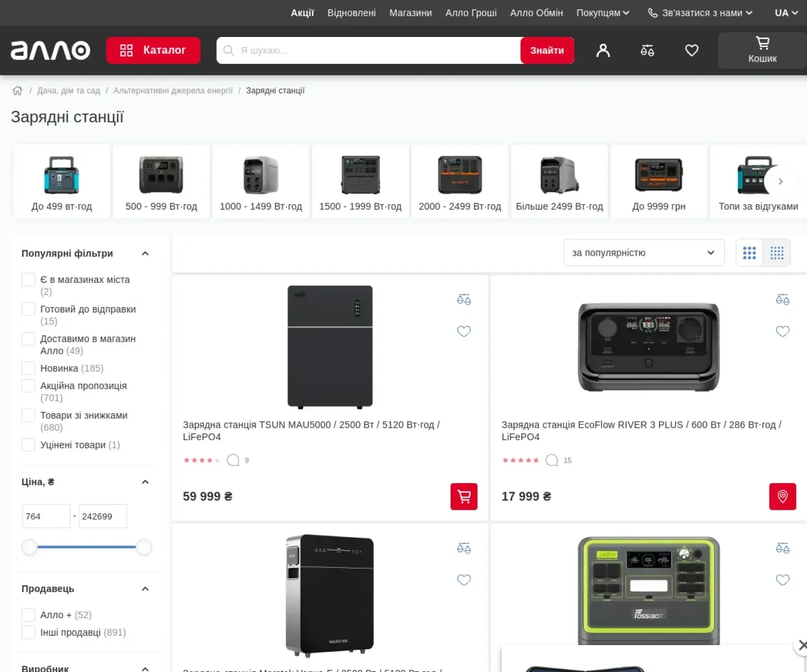Click the right price slider handle
The image size is (807, 672).
[x=144, y=547]
